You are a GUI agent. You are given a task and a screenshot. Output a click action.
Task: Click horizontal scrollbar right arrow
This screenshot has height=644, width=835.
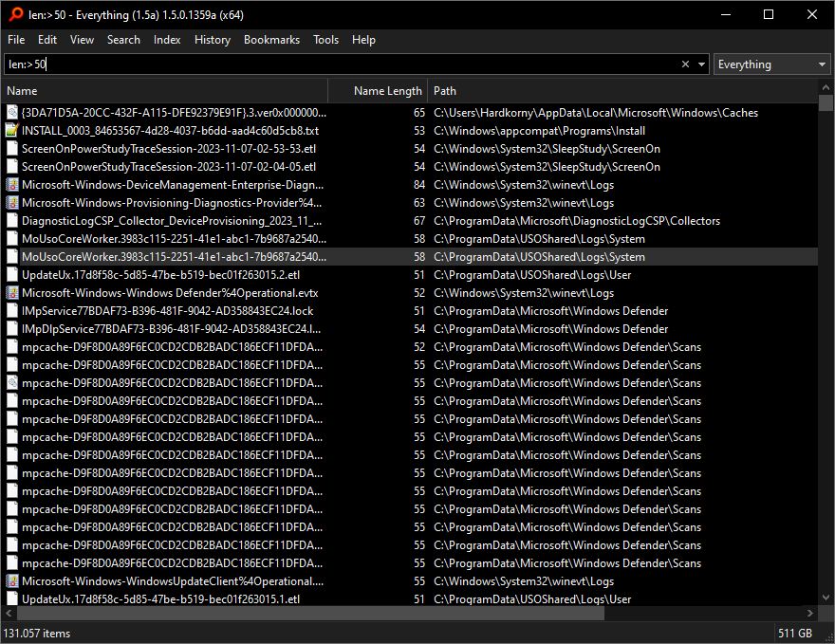(810, 613)
